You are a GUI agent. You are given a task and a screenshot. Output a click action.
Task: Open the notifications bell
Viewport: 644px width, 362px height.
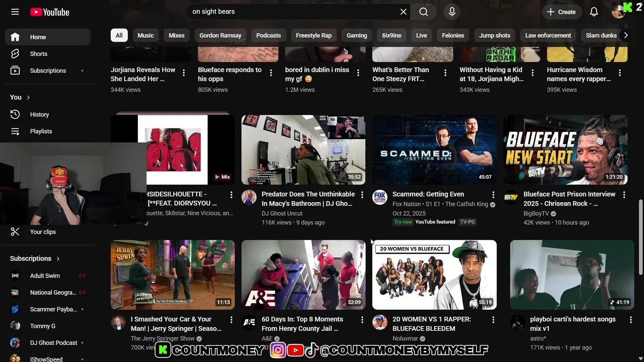tap(594, 12)
